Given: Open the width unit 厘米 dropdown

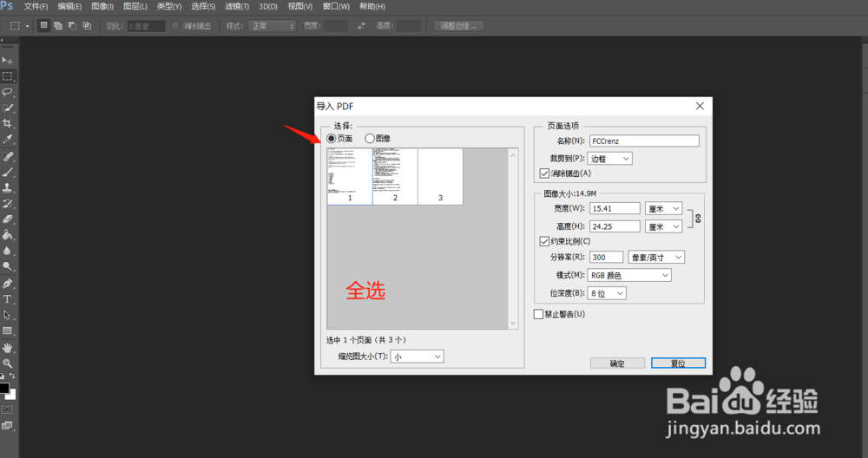Looking at the screenshot, I should point(664,208).
